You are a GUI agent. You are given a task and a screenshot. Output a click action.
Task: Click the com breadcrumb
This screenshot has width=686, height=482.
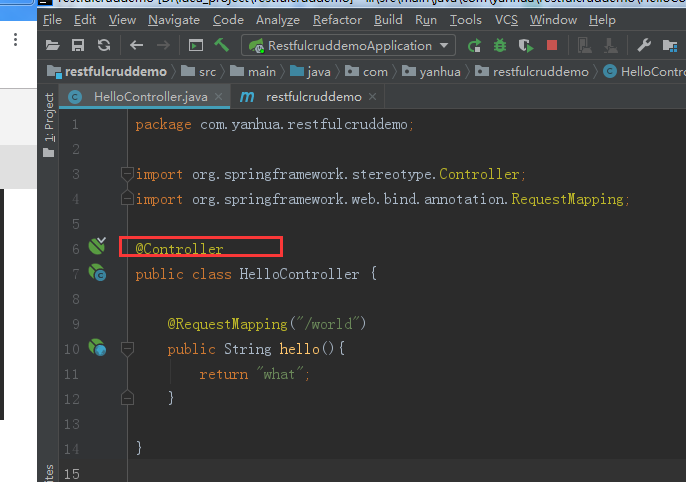click(366, 72)
